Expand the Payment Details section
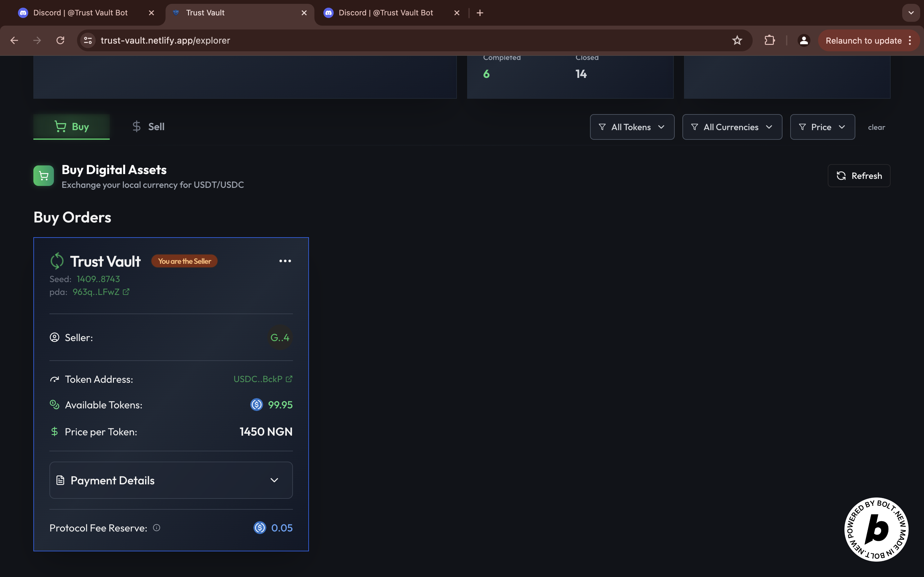 pos(171,480)
